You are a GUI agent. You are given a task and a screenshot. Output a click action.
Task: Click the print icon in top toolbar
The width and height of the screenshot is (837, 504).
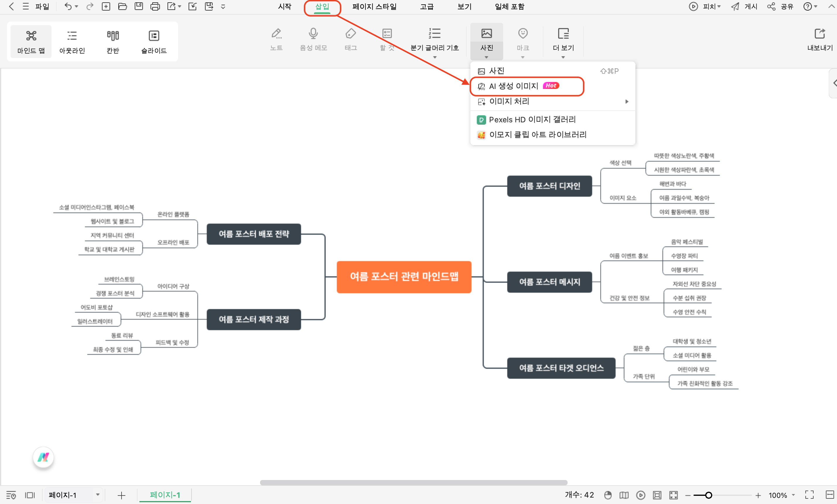coord(155,6)
